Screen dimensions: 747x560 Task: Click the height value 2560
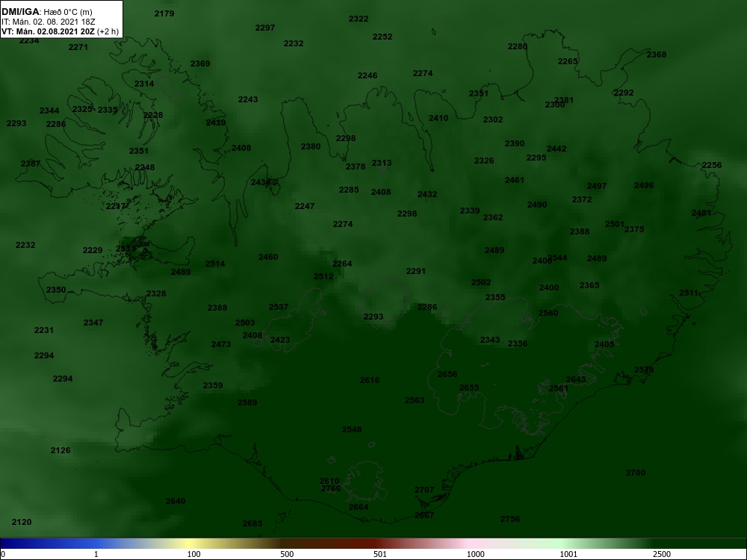pyautogui.click(x=548, y=314)
